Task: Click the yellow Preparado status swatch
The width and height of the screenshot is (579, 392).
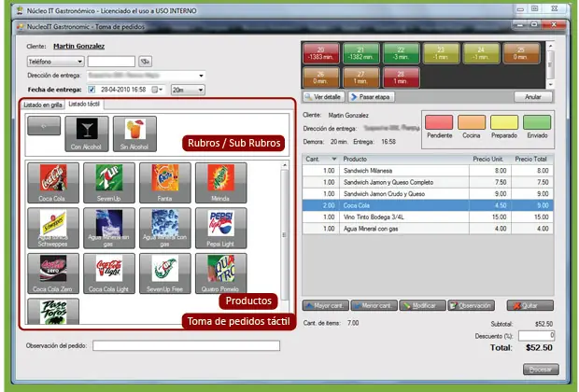Action: point(504,122)
